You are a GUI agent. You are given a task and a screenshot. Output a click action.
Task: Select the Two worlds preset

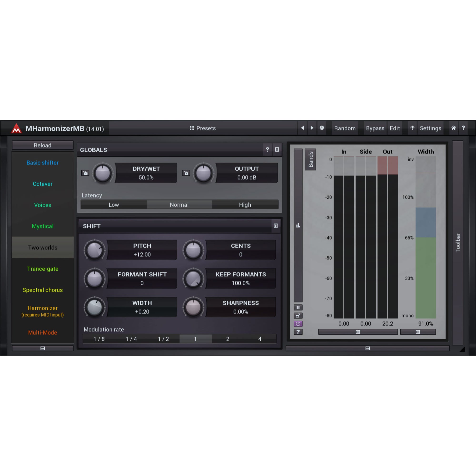43,247
